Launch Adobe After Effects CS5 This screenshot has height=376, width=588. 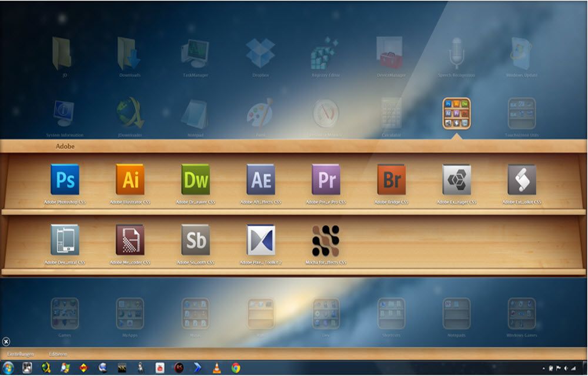tap(260, 179)
